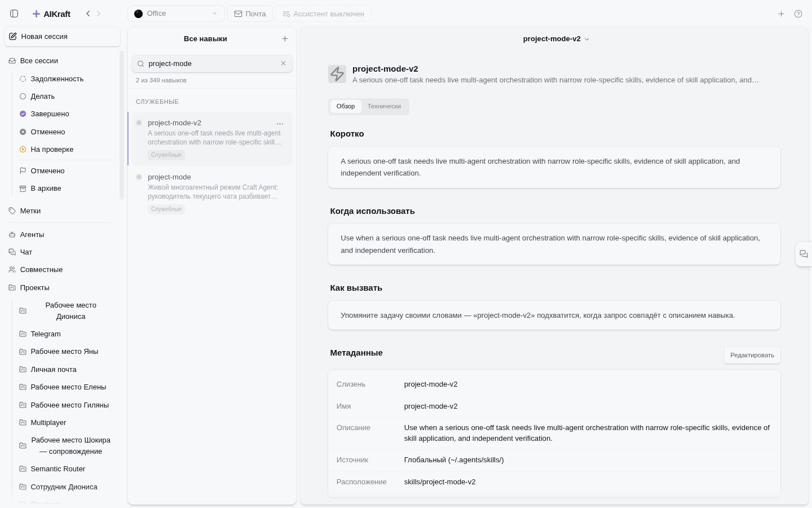Toggle the sidebar panel icon
The image size is (812, 508).
[14, 14]
